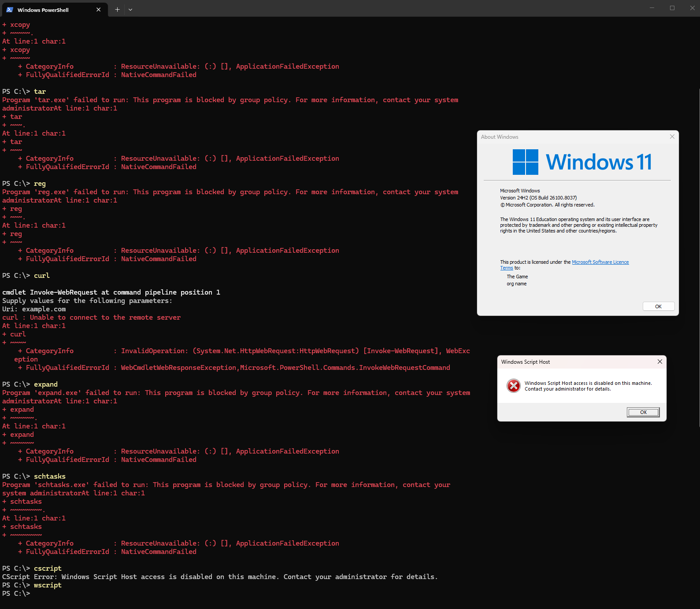Click the red error icon in Windows Script Host
This screenshot has width=700, height=609.
click(x=514, y=386)
